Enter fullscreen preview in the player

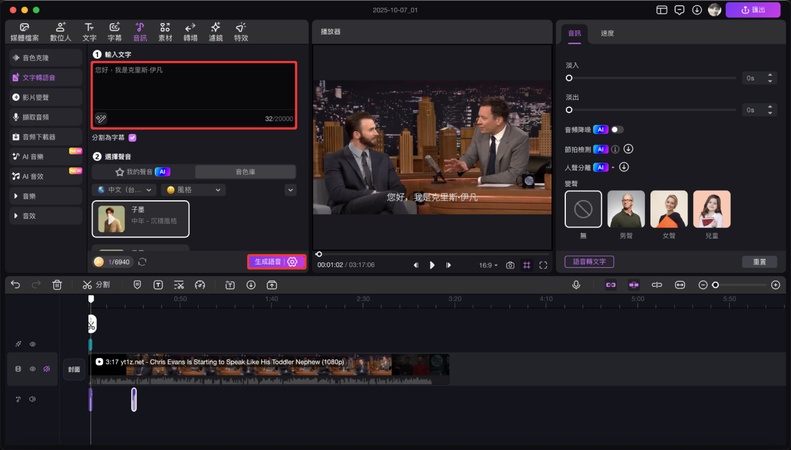(543, 265)
